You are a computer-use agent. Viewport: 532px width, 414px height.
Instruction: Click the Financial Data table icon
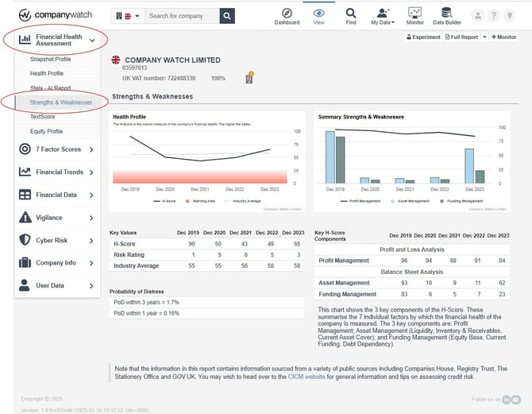[x=25, y=194]
